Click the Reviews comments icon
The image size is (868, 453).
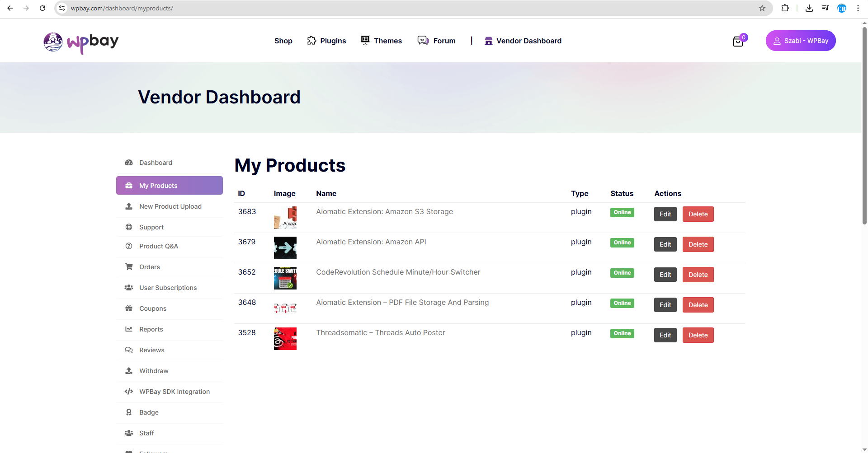tap(129, 350)
